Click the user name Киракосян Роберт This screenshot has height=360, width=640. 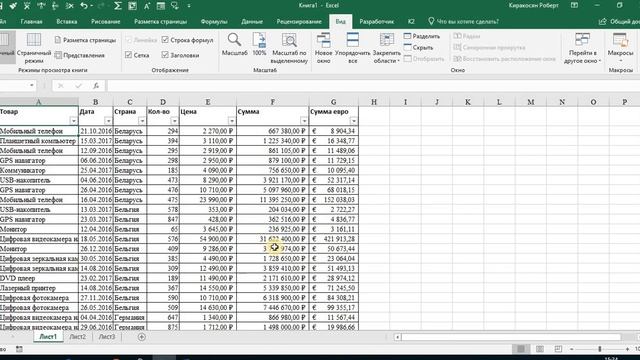tap(534, 5)
